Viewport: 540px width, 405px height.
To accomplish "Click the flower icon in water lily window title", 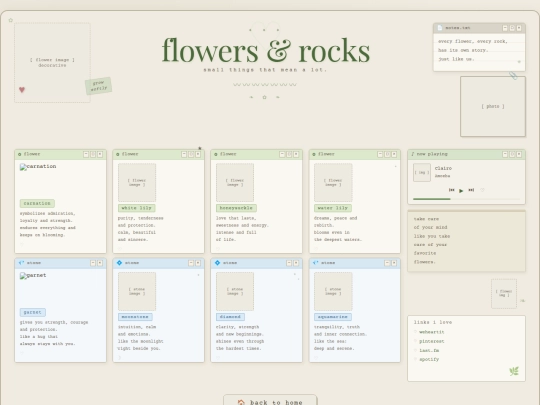I will pyautogui.click(x=314, y=154).
